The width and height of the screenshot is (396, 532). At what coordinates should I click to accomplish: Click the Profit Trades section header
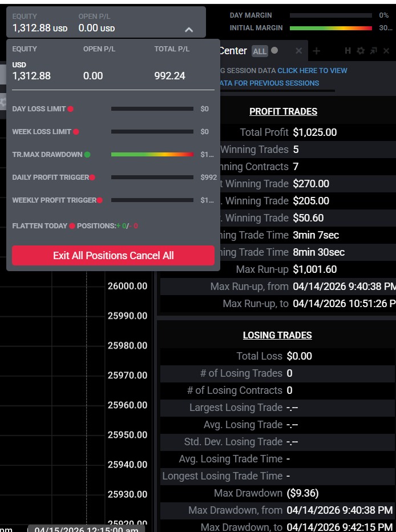click(283, 112)
